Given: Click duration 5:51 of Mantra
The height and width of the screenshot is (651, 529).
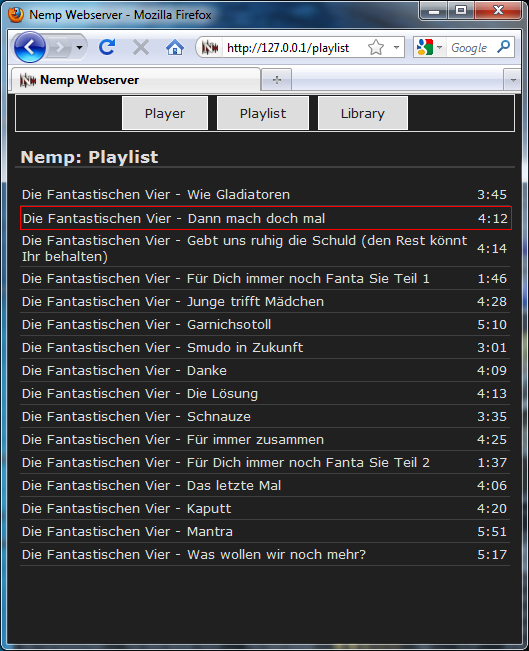Looking at the screenshot, I should tap(492, 531).
